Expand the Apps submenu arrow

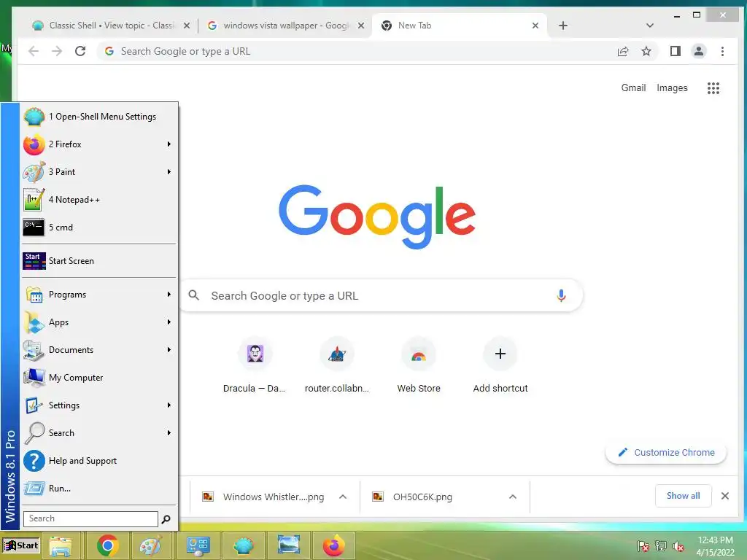click(169, 322)
